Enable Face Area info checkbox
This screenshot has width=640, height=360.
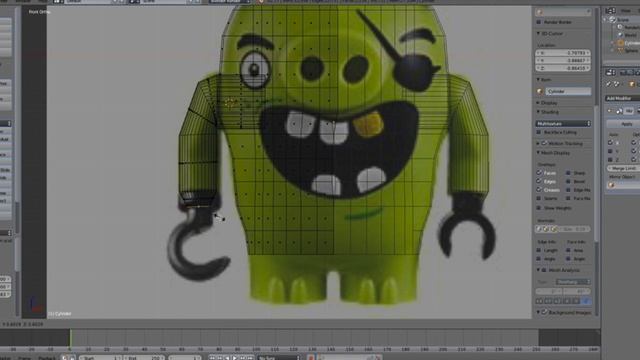click(x=568, y=250)
